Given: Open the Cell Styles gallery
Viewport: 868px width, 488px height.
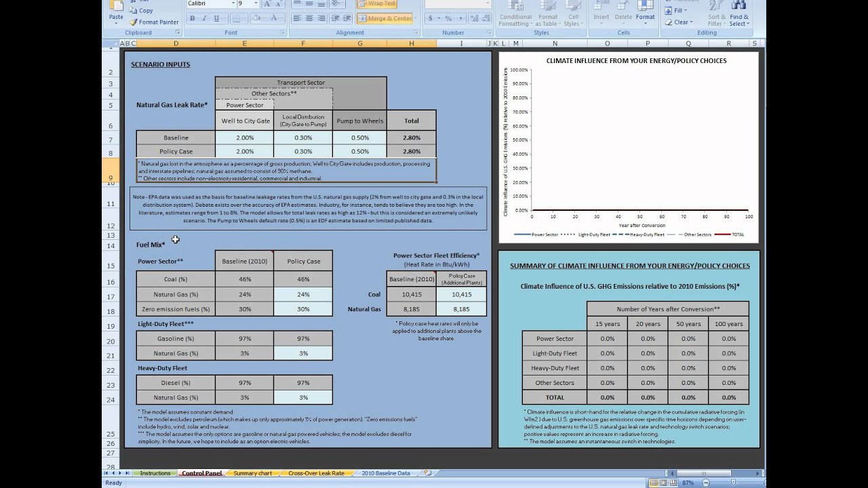Looking at the screenshot, I should [x=573, y=14].
